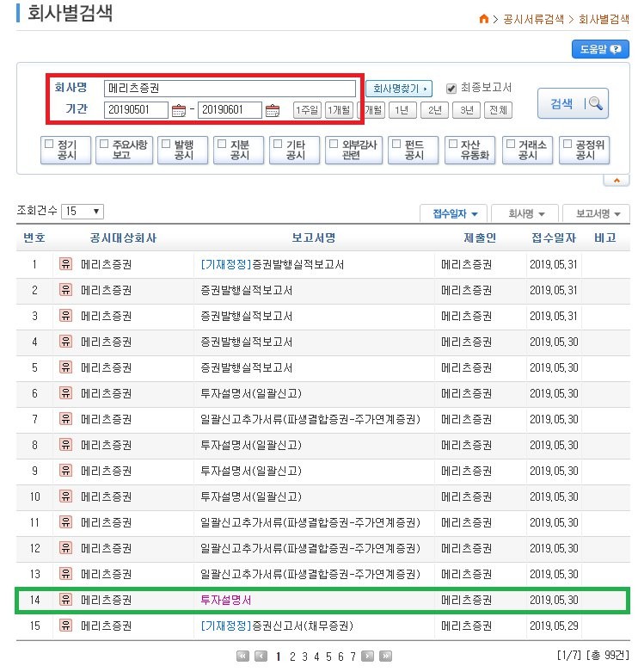The width and height of the screenshot is (638, 672).
Task: Go to first page arrow
Action: (242, 657)
